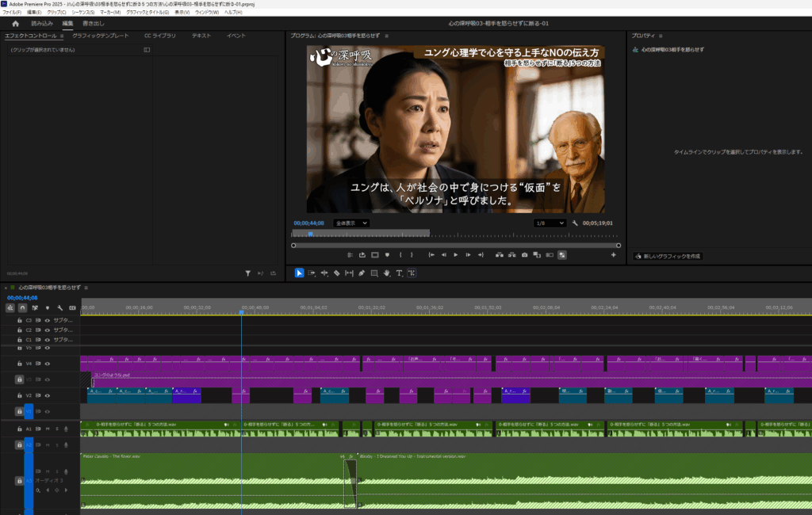Hide track V4 using its eye icon
Image resolution: width=812 pixels, height=515 pixels.
click(47, 364)
